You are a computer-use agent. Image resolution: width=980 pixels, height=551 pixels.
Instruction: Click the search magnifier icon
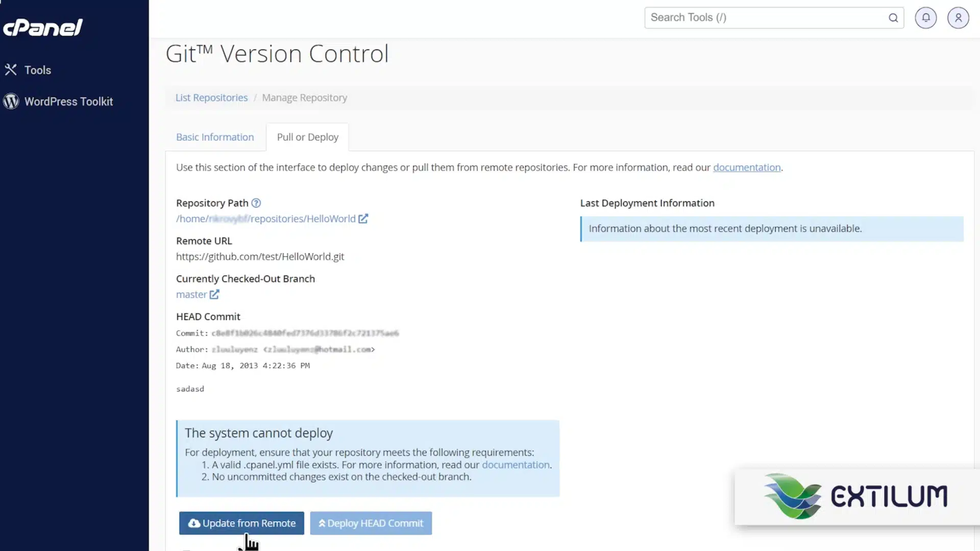click(x=893, y=18)
